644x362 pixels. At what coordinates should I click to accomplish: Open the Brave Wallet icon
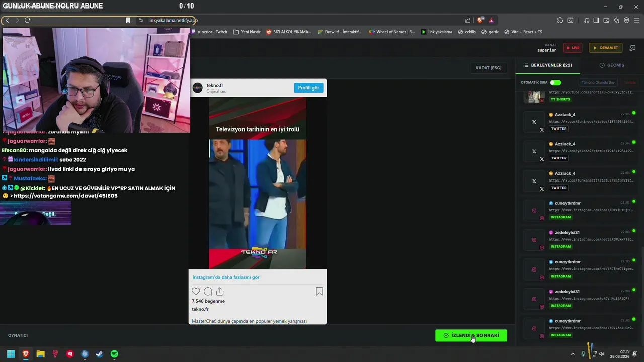tap(606, 20)
